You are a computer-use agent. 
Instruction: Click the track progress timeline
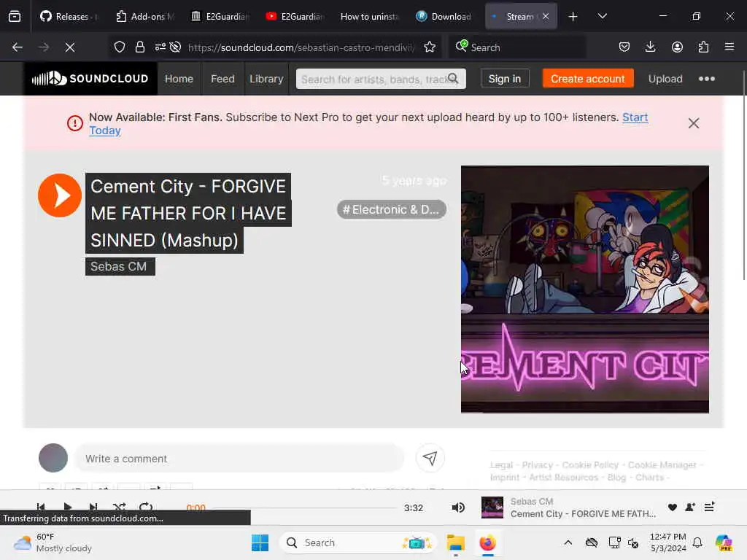303,508
